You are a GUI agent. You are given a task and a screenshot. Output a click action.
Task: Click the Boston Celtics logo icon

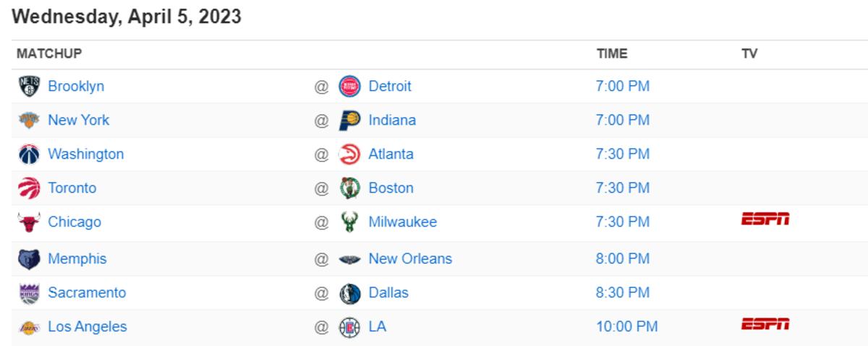pyautogui.click(x=349, y=188)
